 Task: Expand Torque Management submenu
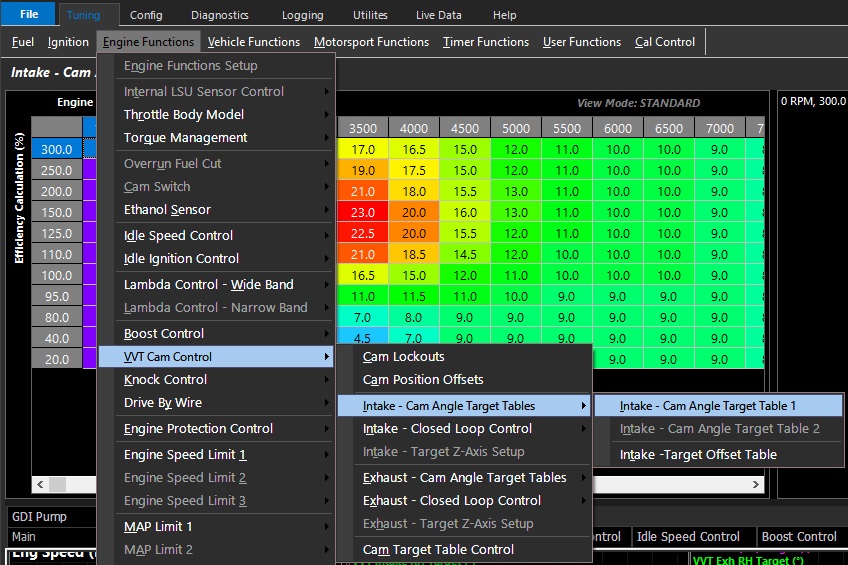pyautogui.click(x=215, y=137)
